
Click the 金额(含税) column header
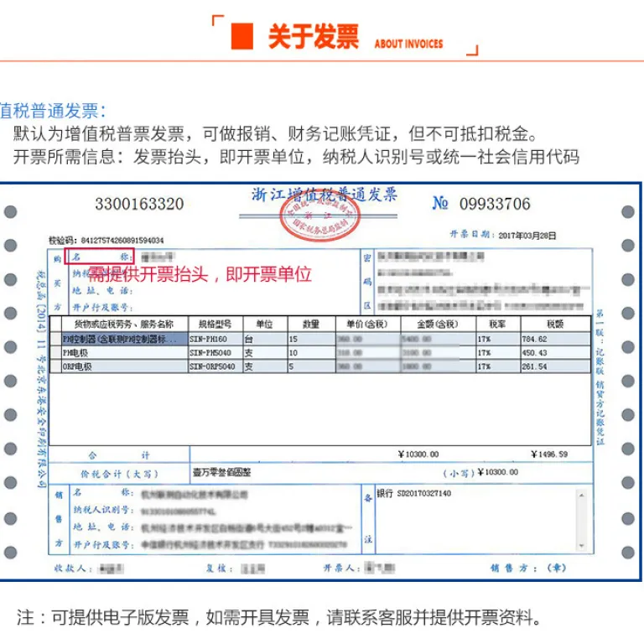point(438,324)
